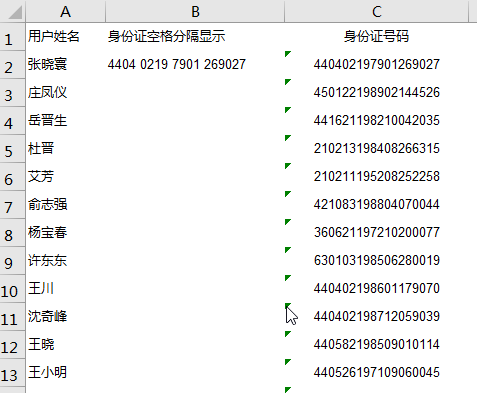Select the cell containing 庄凤仪
The image size is (477, 393).
tap(66, 93)
